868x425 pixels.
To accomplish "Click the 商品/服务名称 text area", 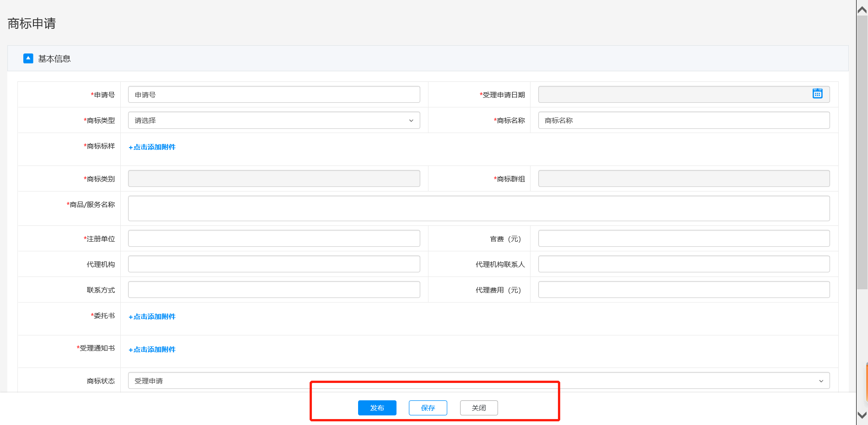I will tap(478, 208).
